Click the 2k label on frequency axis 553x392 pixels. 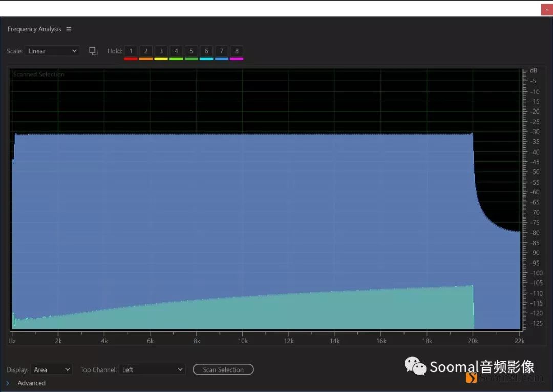tap(58, 341)
